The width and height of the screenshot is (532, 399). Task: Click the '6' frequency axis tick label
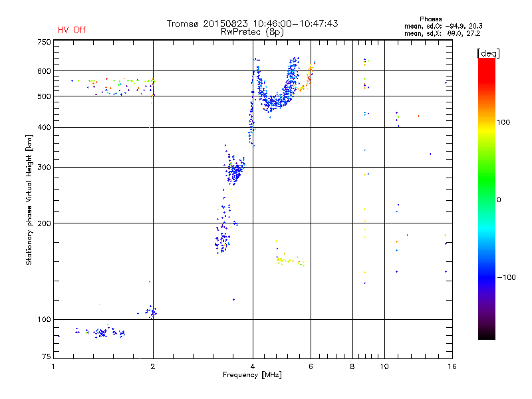click(x=311, y=366)
